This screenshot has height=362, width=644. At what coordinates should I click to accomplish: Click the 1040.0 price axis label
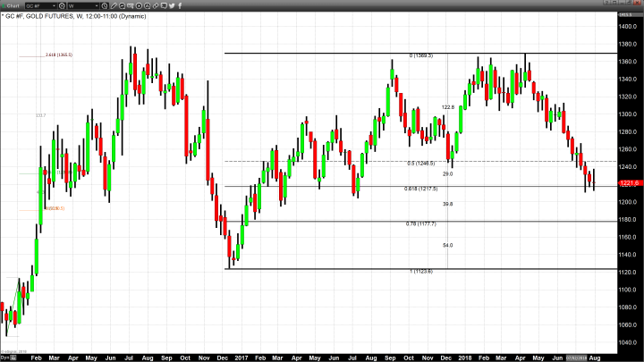(x=628, y=342)
